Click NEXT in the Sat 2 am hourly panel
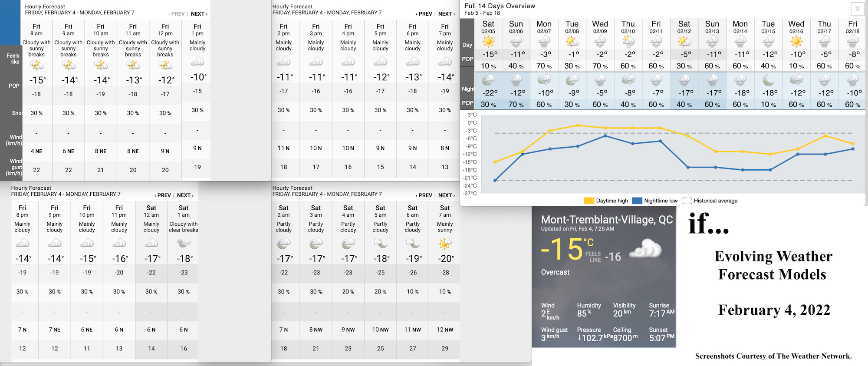 tap(446, 195)
